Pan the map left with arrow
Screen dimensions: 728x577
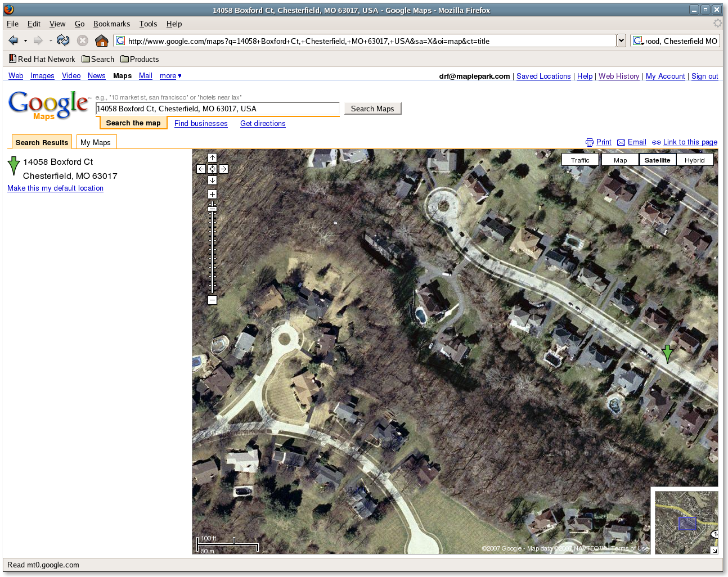(x=201, y=169)
